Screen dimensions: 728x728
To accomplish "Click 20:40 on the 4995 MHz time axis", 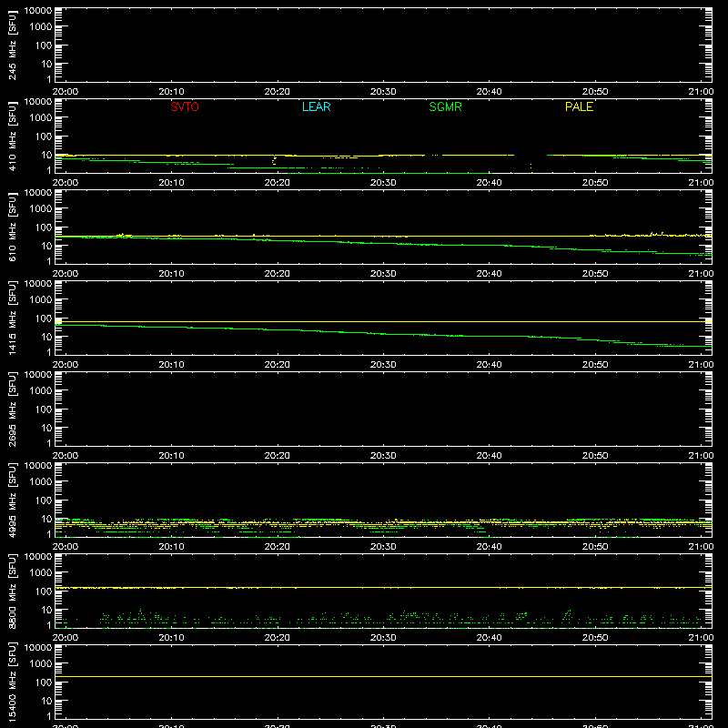I will [x=489, y=547].
